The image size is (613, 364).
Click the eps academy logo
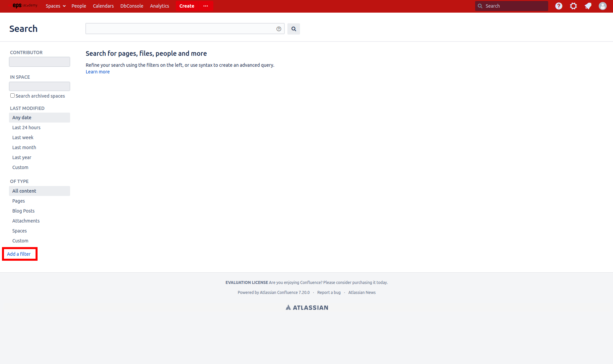(x=25, y=6)
